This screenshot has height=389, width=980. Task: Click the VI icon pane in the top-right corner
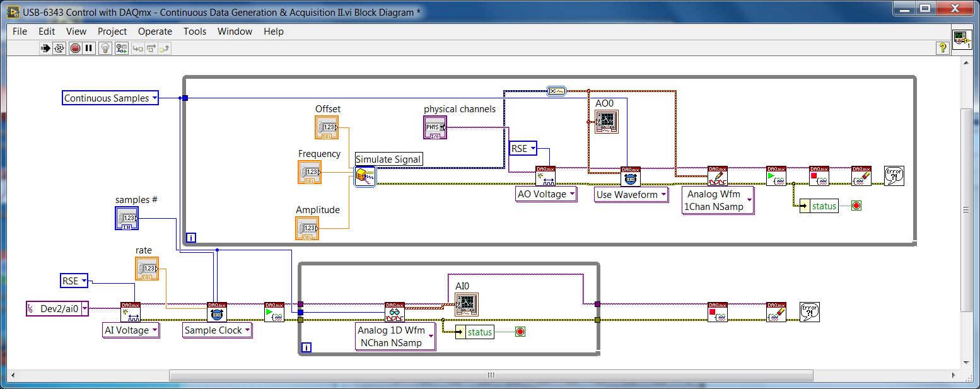point(962,40)
